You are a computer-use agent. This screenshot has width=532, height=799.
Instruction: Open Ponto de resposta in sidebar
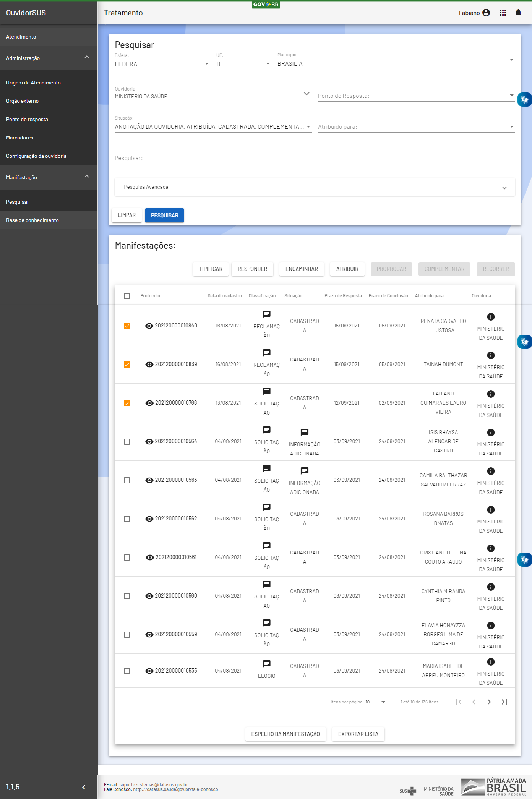27,119
